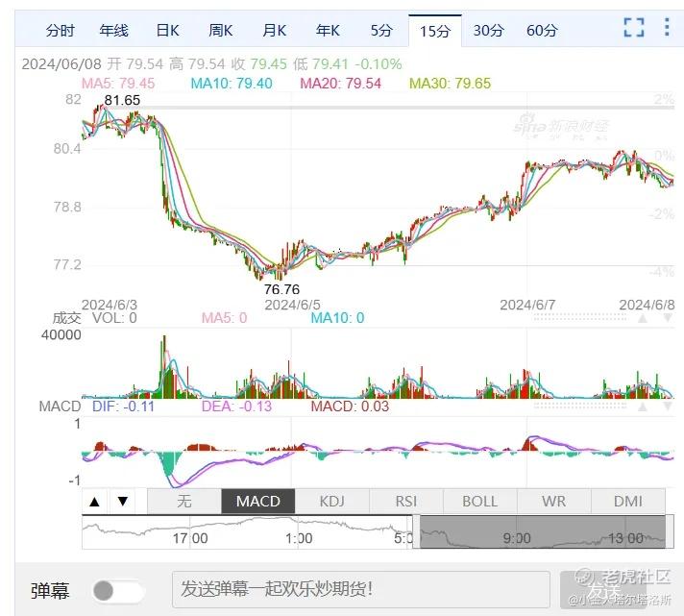Viewport: 684px width, 616px height.
Task: Move MACD panel down using its arrow
Action: pyautogui.click(x=668, y=407)
